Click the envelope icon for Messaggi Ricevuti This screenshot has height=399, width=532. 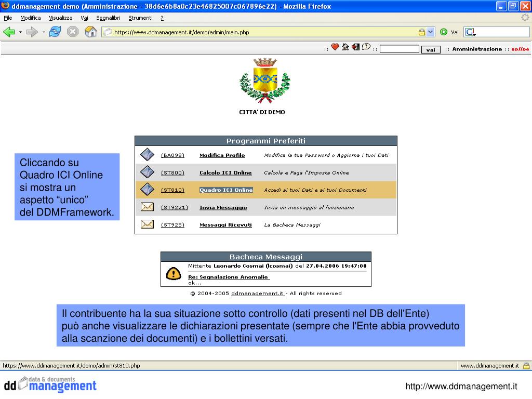point(147,224)
